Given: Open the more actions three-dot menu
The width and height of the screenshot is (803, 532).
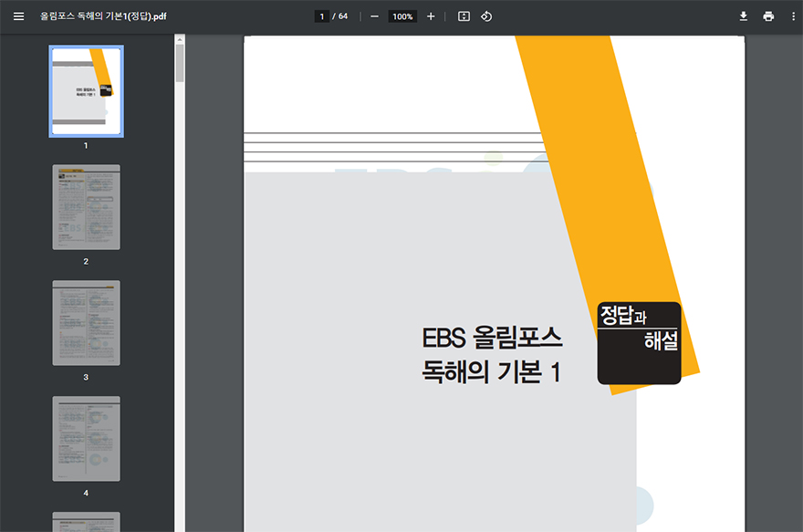Looking at the screenshot, I should 793,16.
